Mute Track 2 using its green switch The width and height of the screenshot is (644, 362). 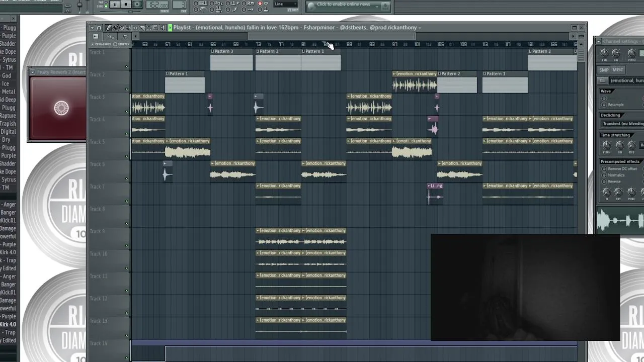pos(126,89)
